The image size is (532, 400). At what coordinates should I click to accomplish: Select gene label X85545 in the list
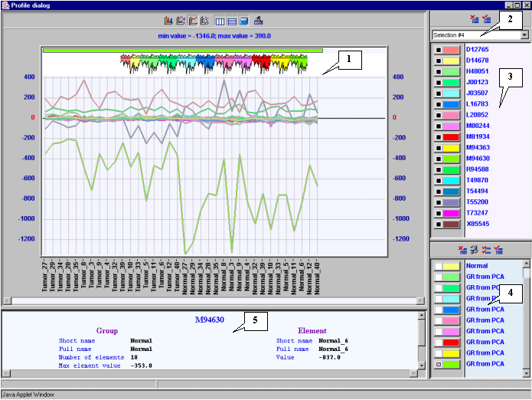pyautogui.click(x=477, y=225)
